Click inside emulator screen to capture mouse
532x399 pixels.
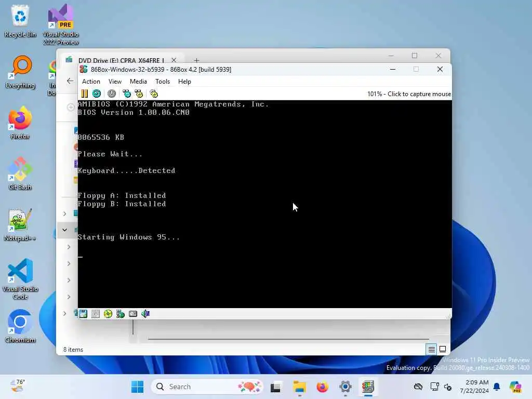pyautogui.click(x=264, y=204)
